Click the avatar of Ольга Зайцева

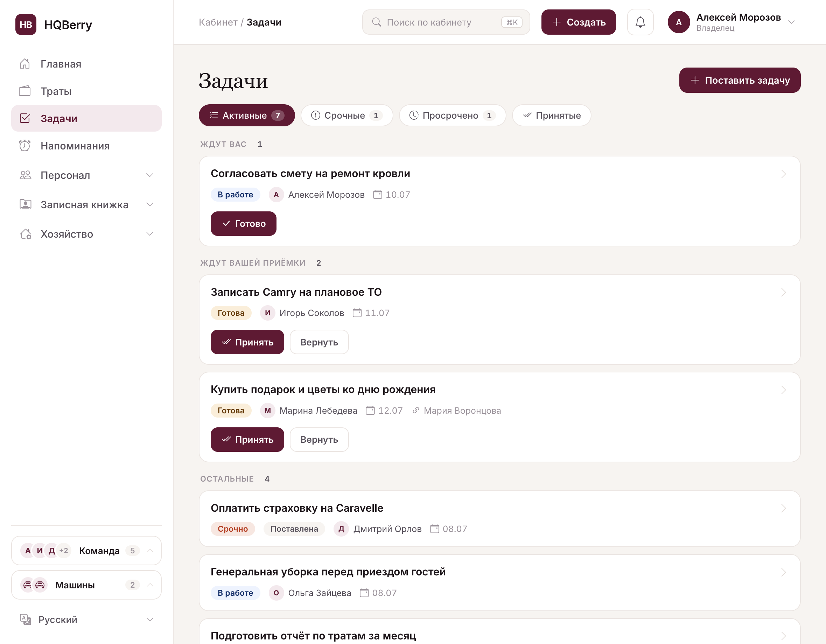[x=276, y=593]
